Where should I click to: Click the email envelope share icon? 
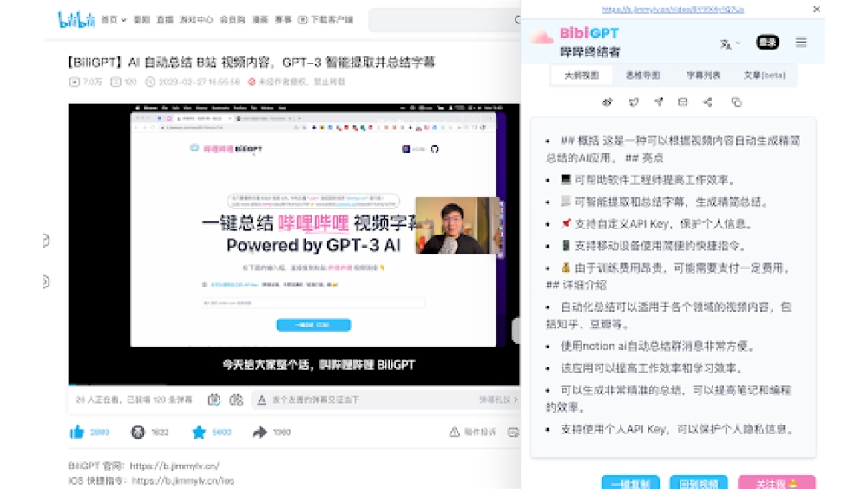pos(682,102)
